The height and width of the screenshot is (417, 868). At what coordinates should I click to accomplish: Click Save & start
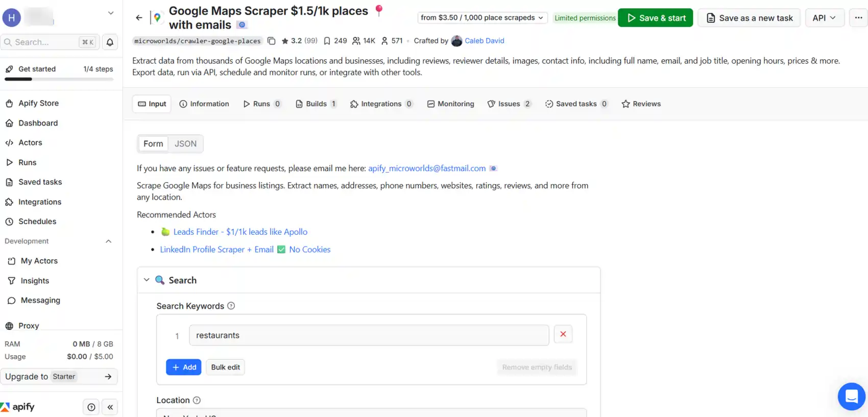(655, 18)
